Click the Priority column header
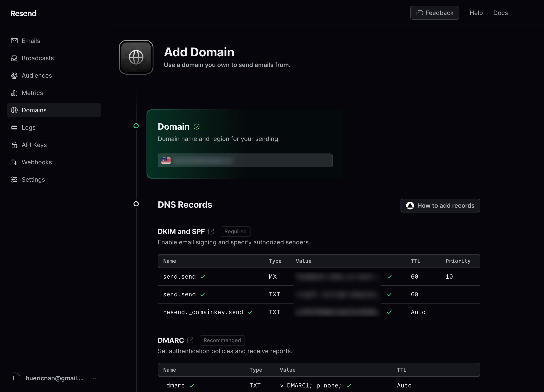Image resolution: width=544 pixels, height=392 pixels. pyautogui.click(x=458, y=261)
